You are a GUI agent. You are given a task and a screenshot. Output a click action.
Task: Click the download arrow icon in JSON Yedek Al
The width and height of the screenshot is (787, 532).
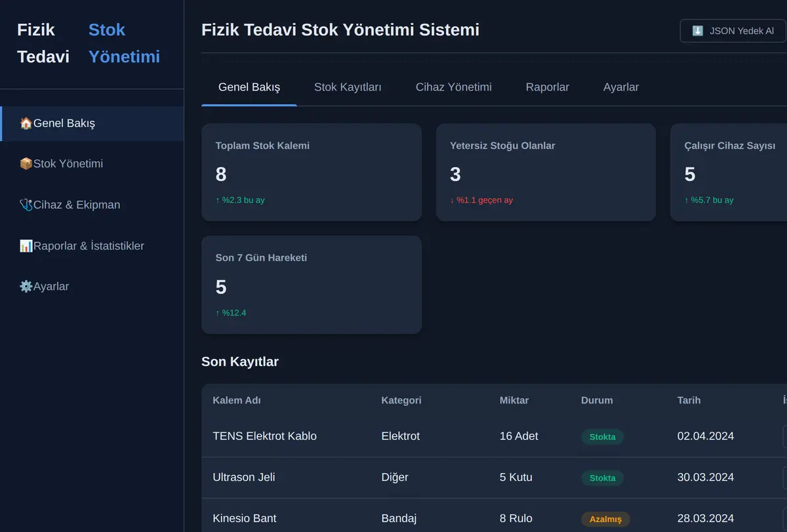[x=698, y=31]
